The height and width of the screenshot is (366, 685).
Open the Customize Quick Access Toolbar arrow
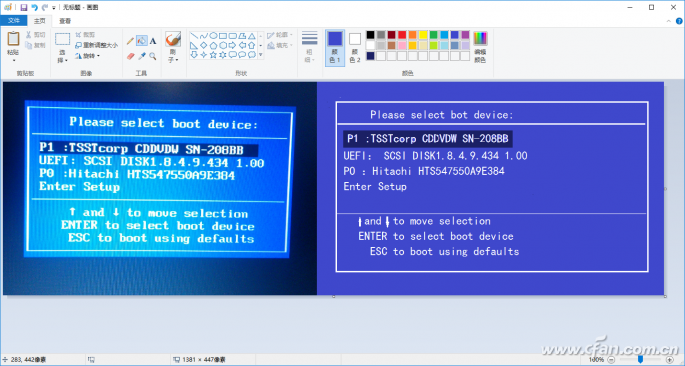coord(54,8)
